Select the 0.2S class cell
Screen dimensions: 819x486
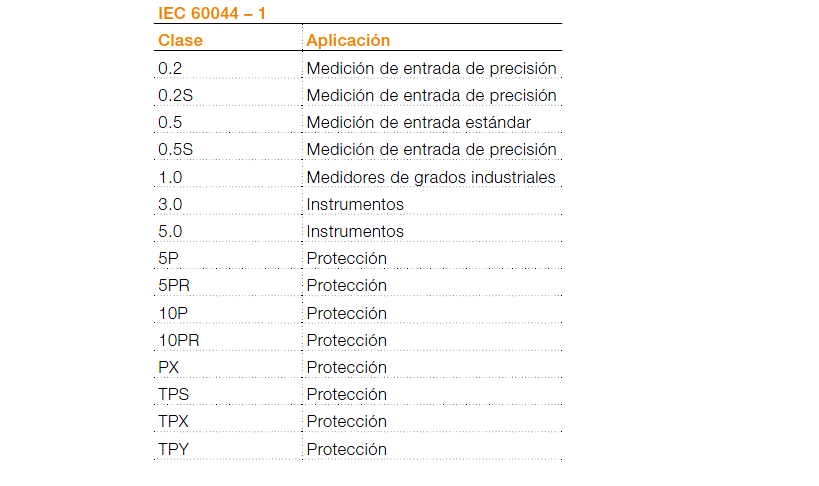175,95
